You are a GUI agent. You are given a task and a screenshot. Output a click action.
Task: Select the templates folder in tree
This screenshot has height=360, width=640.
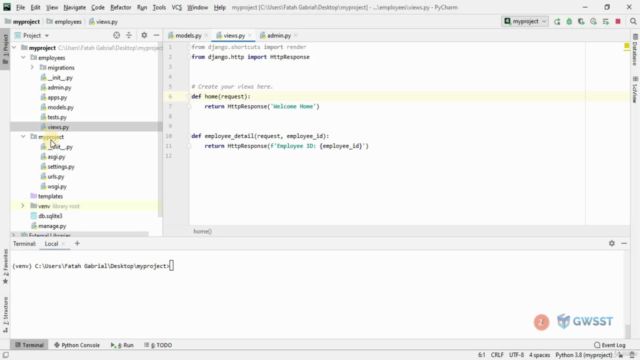tap(47, 196)
